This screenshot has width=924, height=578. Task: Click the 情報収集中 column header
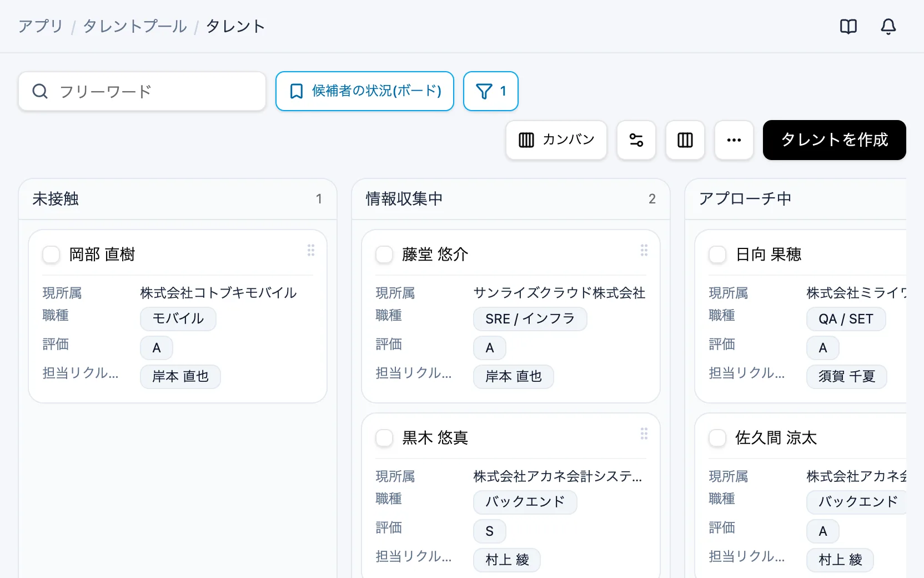(x=511, y=199)
